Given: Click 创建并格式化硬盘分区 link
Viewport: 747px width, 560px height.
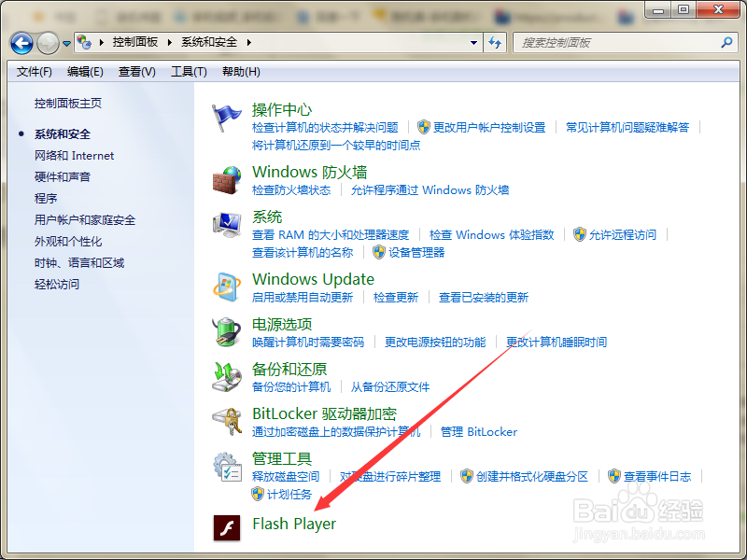Looking at the screenshot, I should (x=532, y=476).
